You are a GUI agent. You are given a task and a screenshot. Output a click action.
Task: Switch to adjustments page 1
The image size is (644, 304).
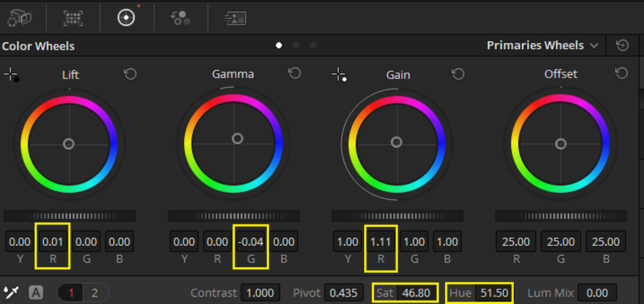click(71, 292)
